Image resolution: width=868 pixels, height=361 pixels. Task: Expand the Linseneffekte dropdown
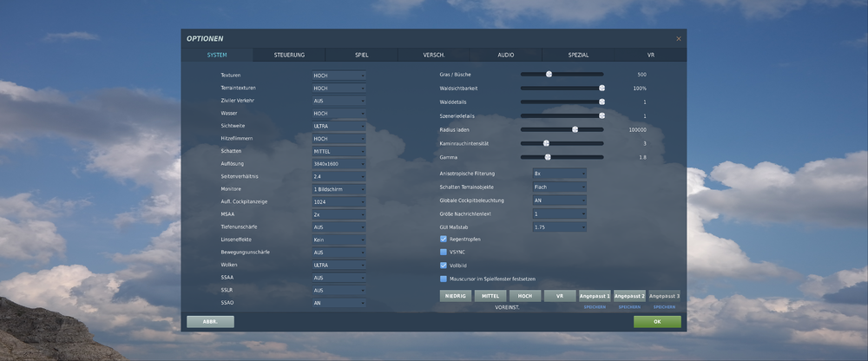point(339,240)
